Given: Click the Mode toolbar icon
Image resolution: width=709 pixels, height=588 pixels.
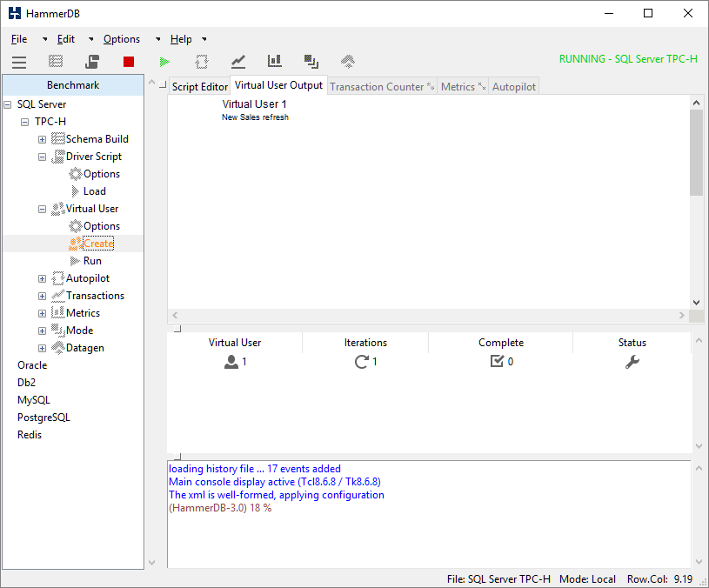Looking at the screenshot, I should [x=311, y=62].
